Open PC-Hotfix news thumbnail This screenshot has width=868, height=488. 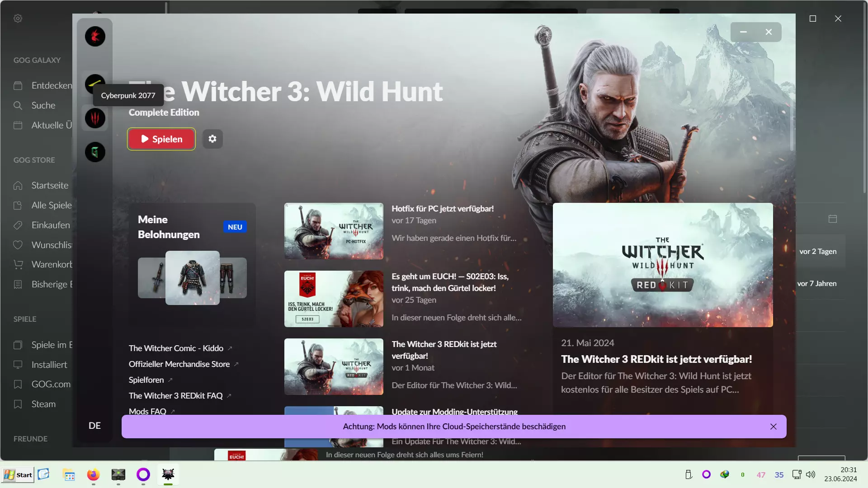pyautogui.click(x=334, y=231)
